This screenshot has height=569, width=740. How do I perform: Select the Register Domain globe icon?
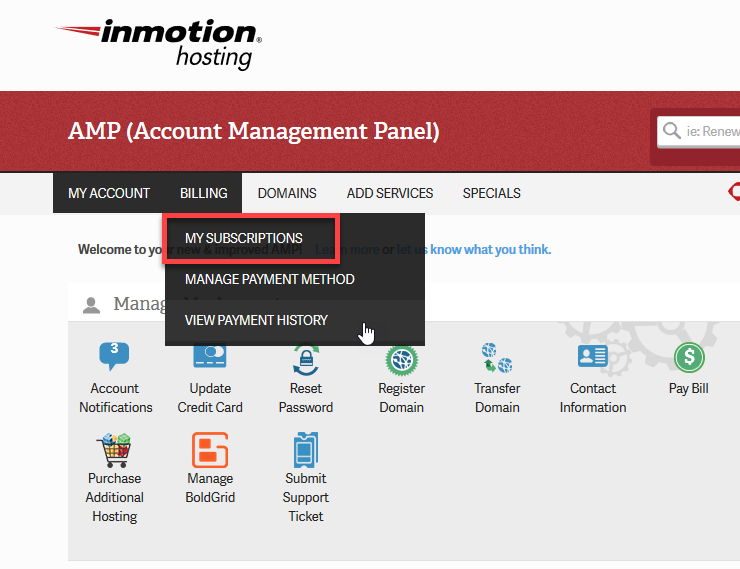[402, 360]
